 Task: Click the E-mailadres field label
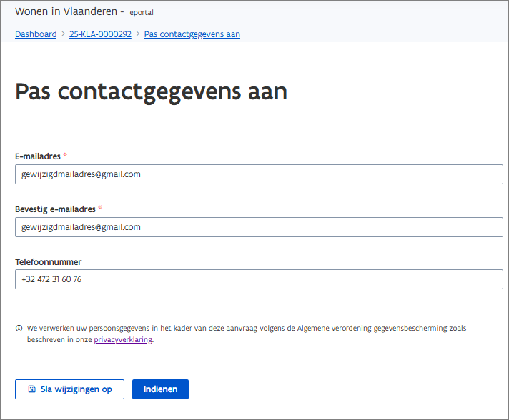click(37, 156)
